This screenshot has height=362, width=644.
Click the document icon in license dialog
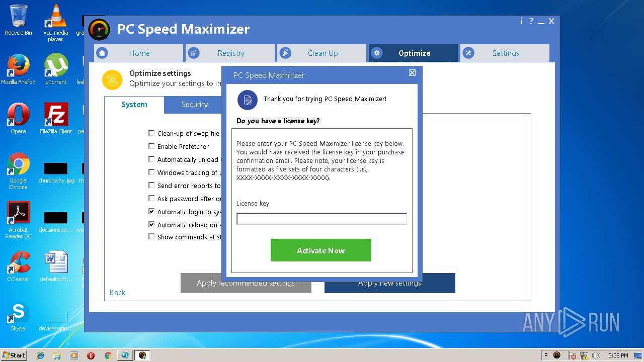tap(248, 100)
